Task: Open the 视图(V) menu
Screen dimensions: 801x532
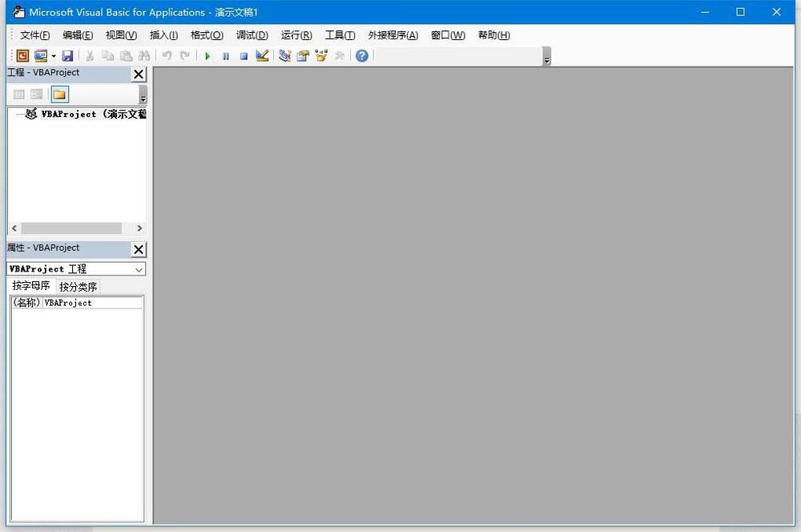Action: tap(121, 35)
